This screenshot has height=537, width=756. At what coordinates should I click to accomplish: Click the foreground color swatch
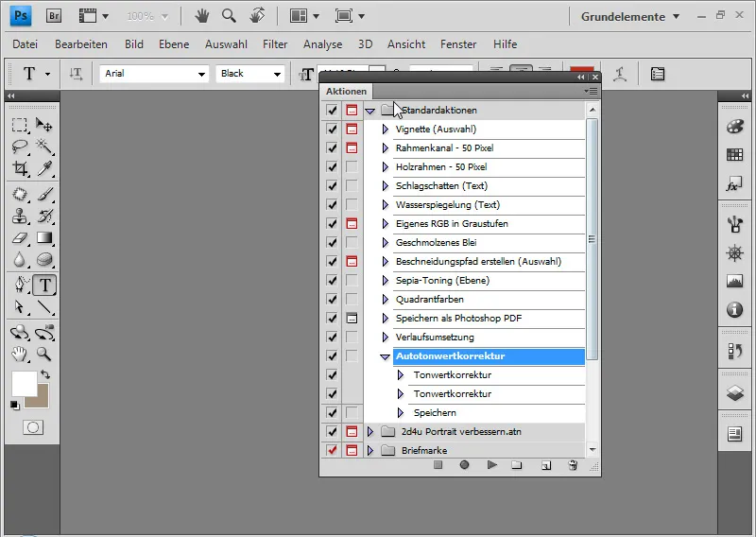pyautogui.click(x=25, y=384)
